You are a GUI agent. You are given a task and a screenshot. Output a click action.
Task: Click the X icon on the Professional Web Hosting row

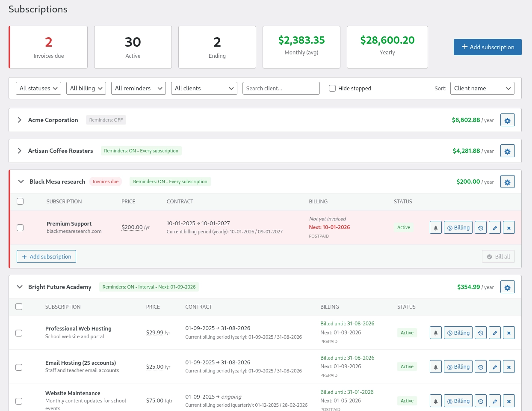click(508, 333)
